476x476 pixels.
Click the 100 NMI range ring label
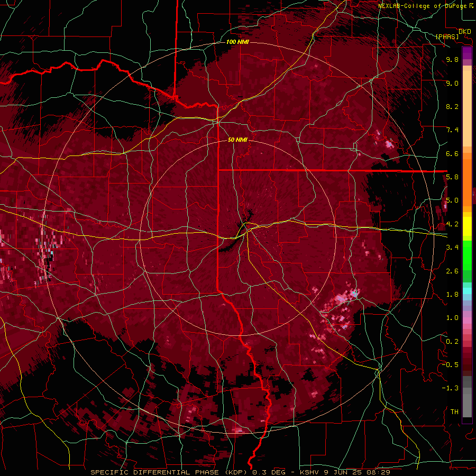pos(237,42)
